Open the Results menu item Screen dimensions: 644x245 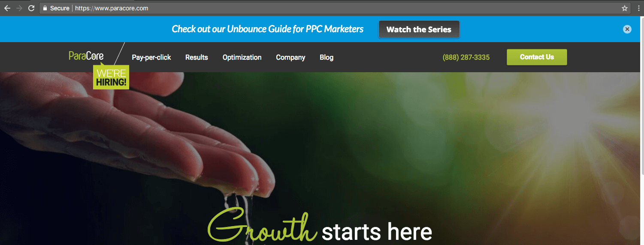197,57
